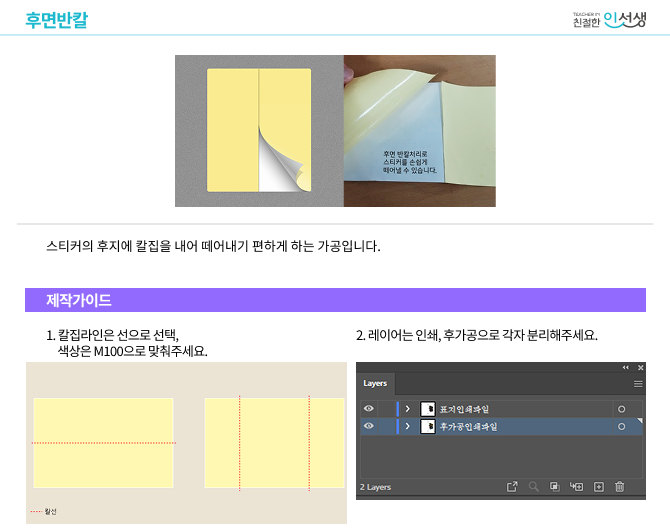670x530 pixels.
Task: Click the 친절한 인선생 logo
Action: tap(609, 19)
